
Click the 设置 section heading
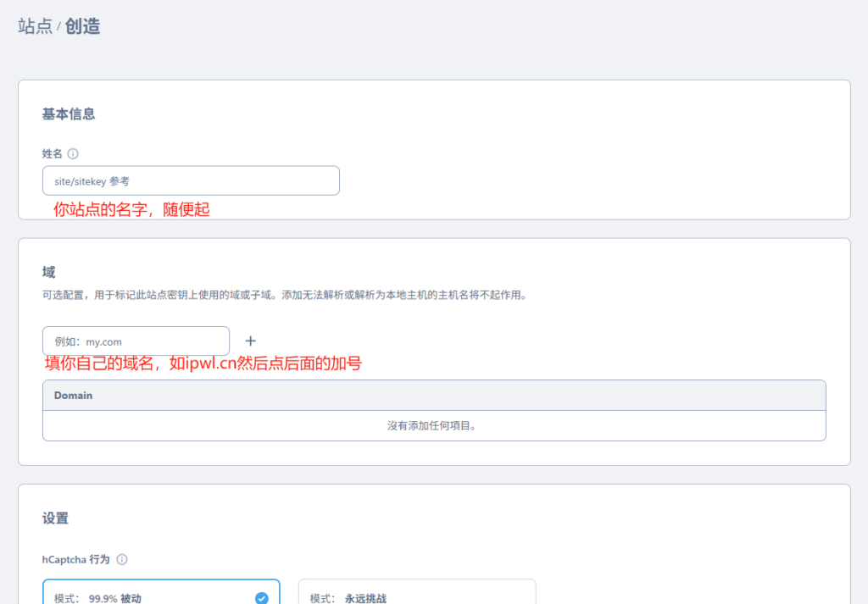click(55, 518)
